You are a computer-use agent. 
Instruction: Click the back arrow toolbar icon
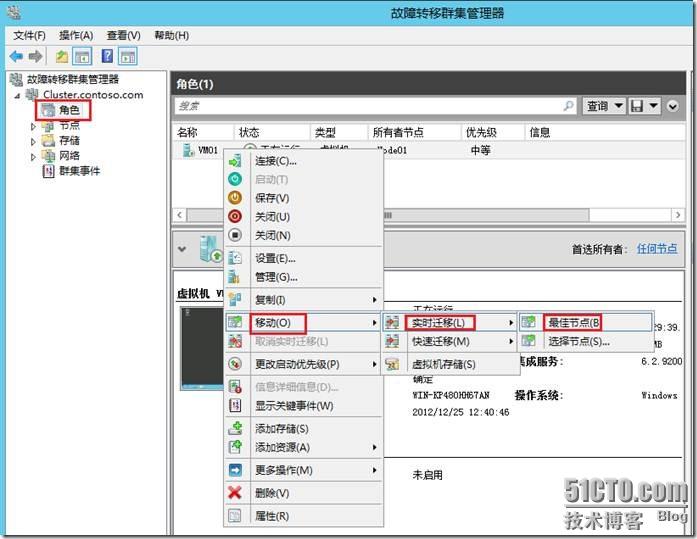[x=17, y=56]
